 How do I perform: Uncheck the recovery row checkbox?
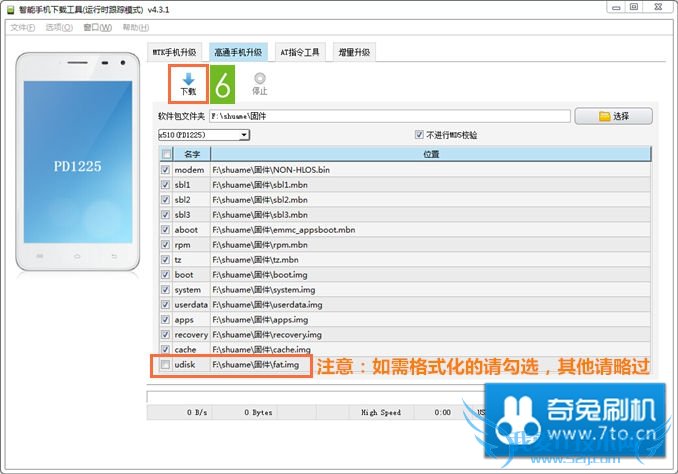click(x=165, y=334)
